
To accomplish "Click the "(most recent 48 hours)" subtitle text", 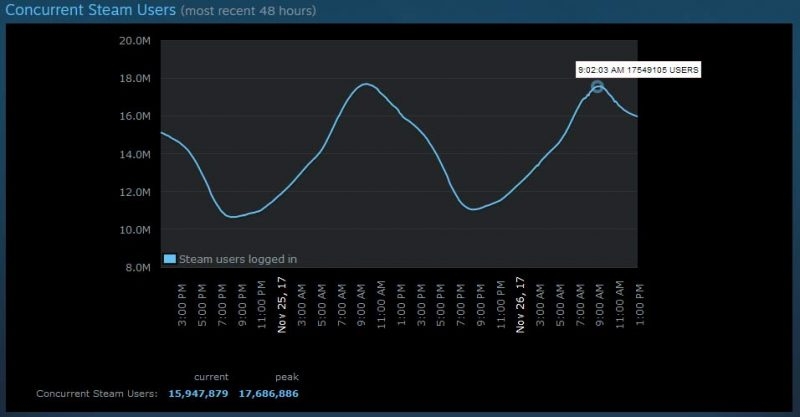I will (248, 12).
